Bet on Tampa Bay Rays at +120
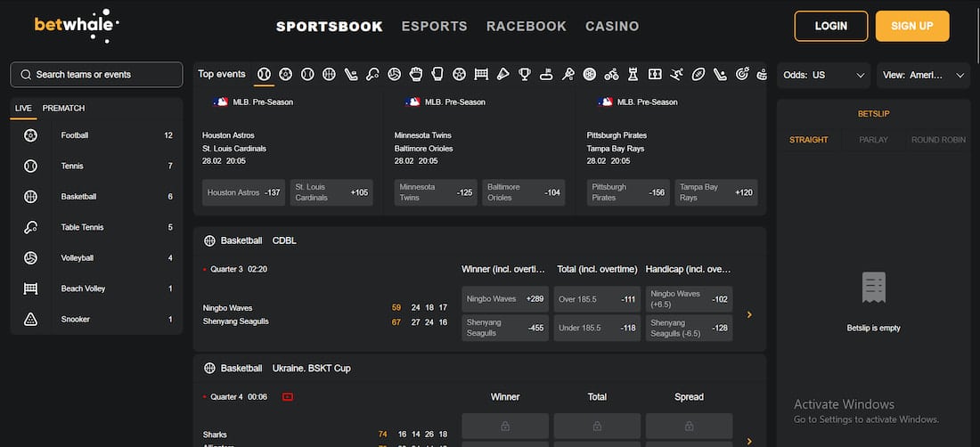980x447 pixels. (x=716, y=192)
